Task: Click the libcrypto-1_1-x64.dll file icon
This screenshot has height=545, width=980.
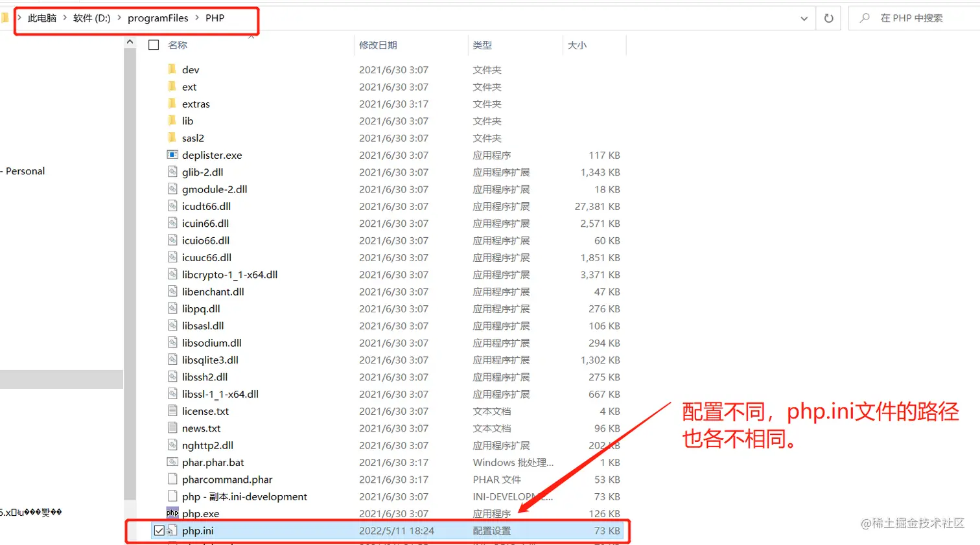Action: click(x=172, y=274)
